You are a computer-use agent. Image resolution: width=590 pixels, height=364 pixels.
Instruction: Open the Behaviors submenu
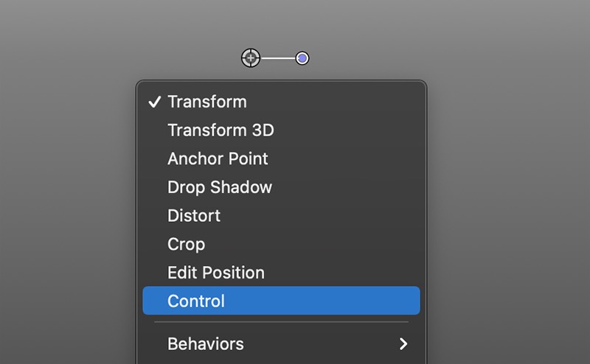[206, 344]
